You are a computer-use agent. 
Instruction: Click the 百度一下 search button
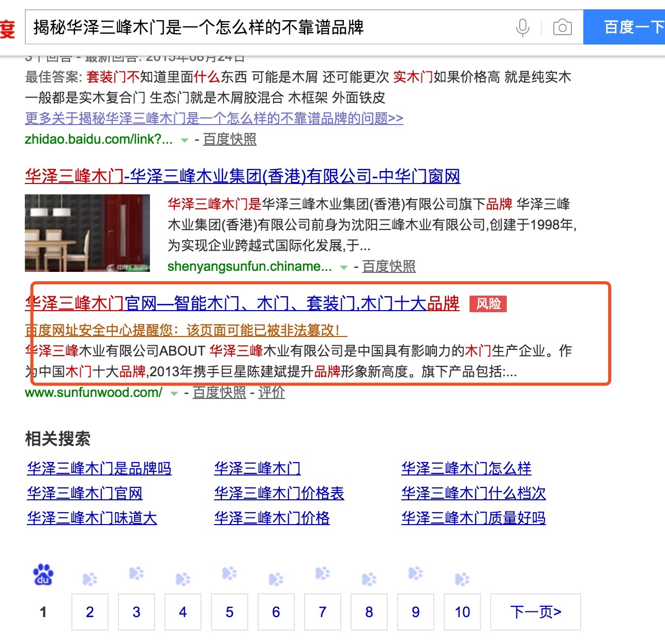[x=624, y=27]
